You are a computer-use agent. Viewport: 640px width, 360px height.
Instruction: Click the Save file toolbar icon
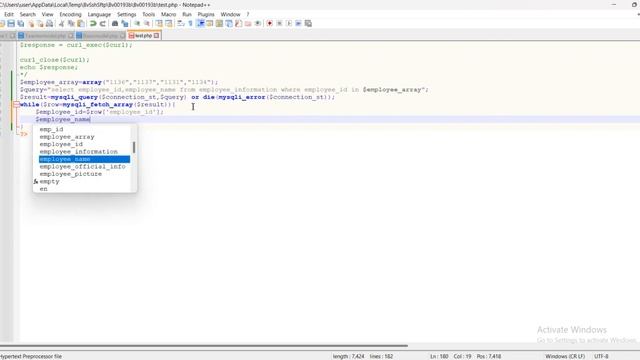11,24
